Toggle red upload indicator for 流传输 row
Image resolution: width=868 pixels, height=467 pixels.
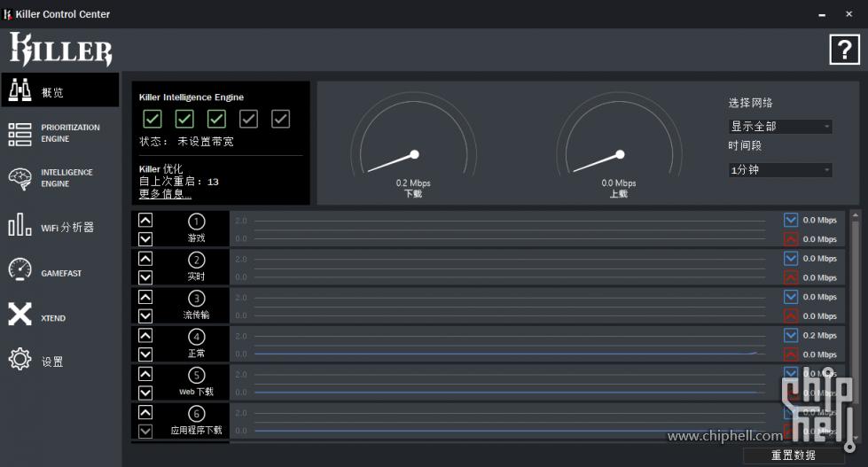coord(791,316)
